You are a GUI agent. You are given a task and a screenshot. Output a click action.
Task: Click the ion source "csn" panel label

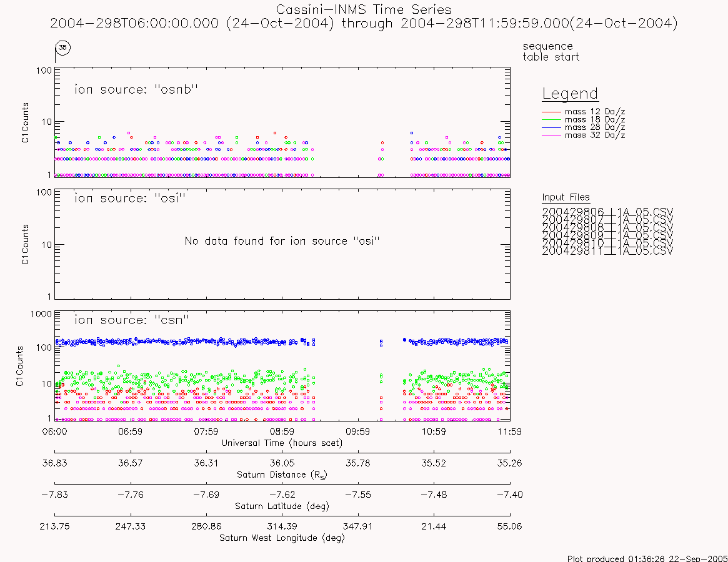(132, 320)
